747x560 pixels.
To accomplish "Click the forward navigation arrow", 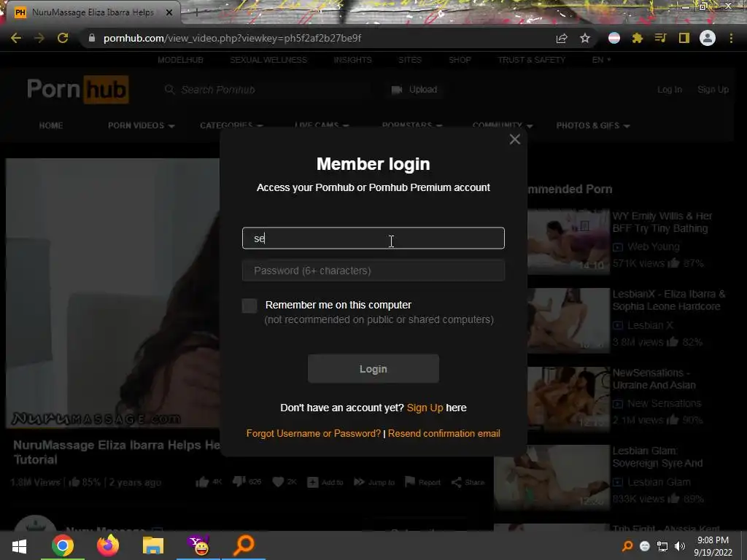I will 39,38.
